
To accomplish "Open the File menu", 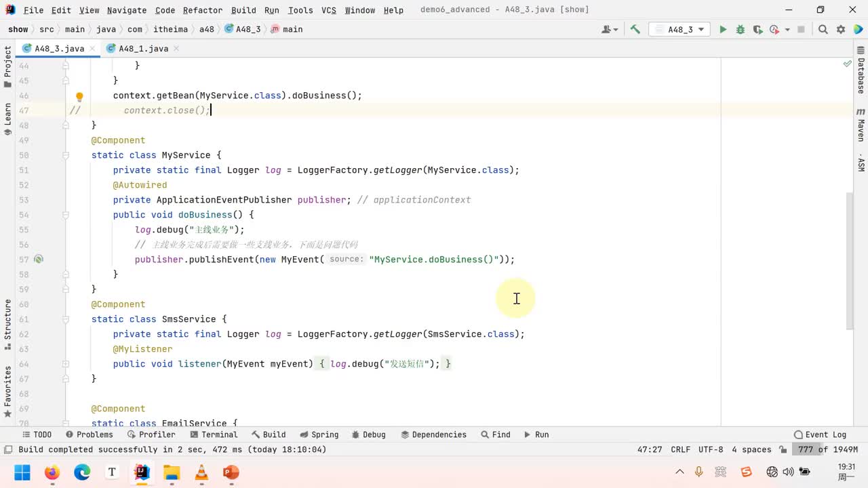I will click(x=33, y=10).
